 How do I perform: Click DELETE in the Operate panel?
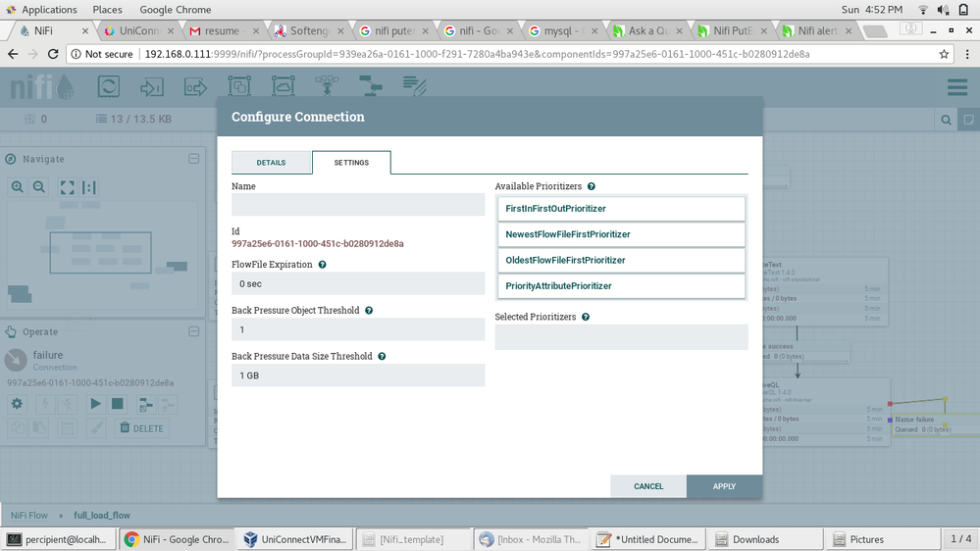(142, 427)
